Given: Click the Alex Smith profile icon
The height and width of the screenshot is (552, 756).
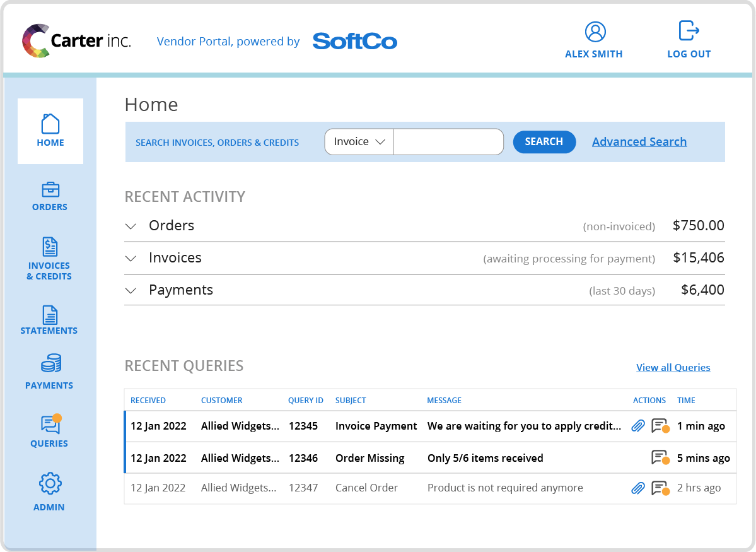Looking at the screenshot, I should pyautogui.click(x=593, y=32).
